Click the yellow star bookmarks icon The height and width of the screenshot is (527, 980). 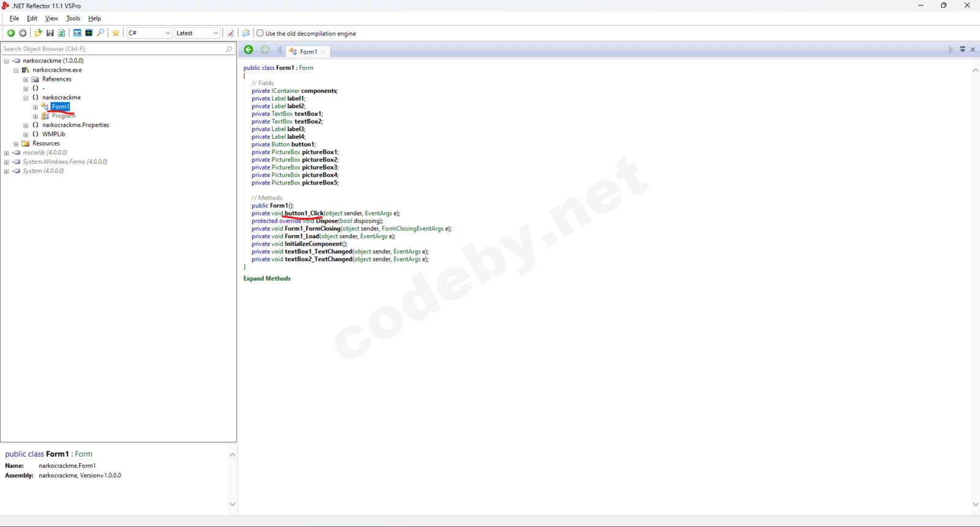[x=116, y=33]
